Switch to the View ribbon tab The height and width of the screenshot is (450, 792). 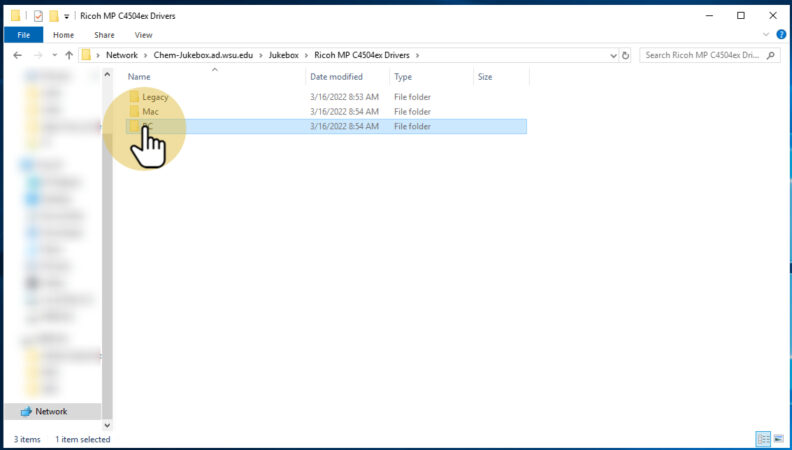[143, 35]
